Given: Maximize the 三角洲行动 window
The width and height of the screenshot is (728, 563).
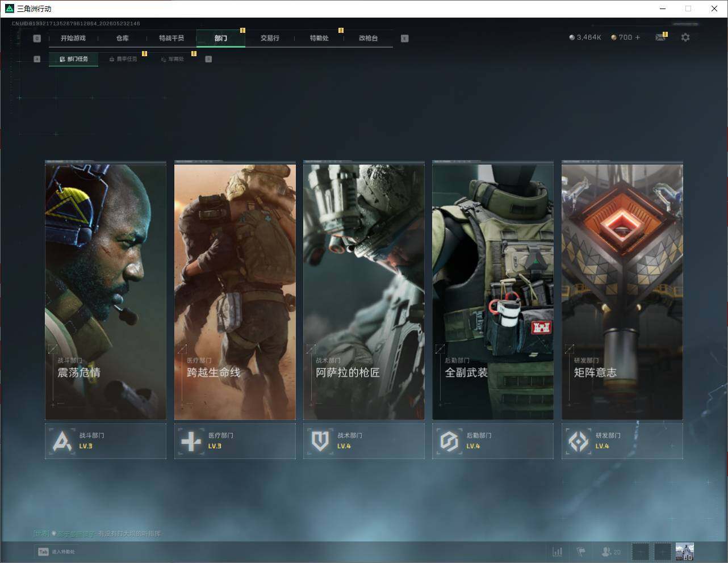Looking at the screenshot, I should 688,9.
